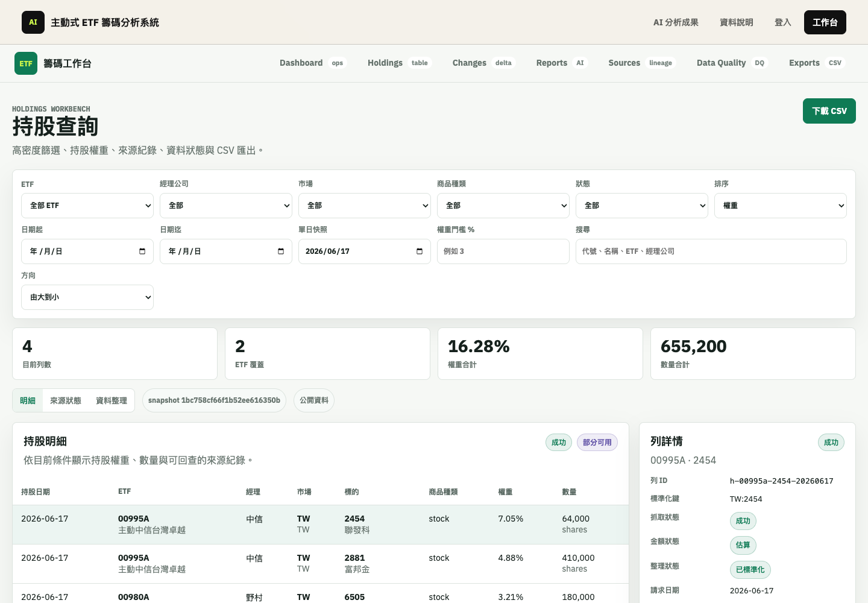Click the 部分可用 badge in 持股明細
This screenshot has width=868, height=603.
pyautogui.click(x=597, y=443)
